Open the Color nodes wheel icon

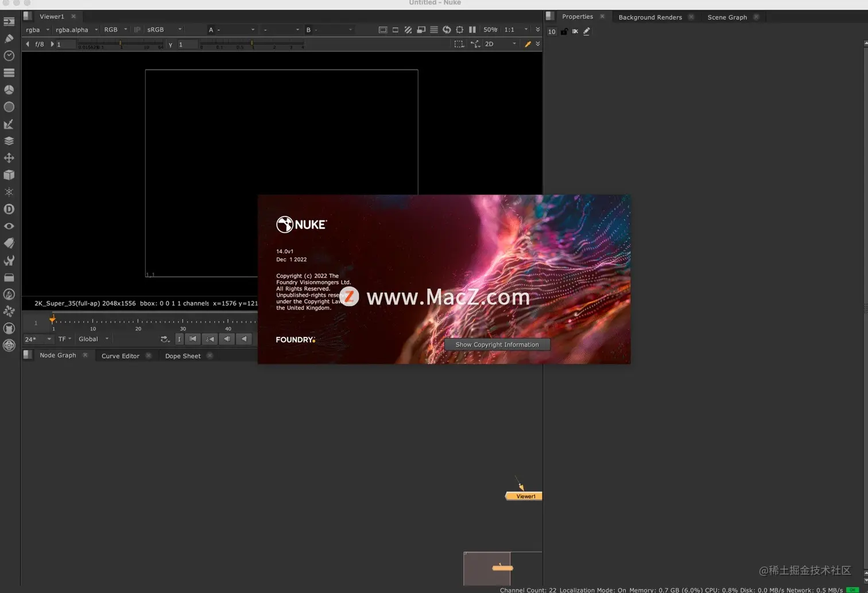point(9,90)
